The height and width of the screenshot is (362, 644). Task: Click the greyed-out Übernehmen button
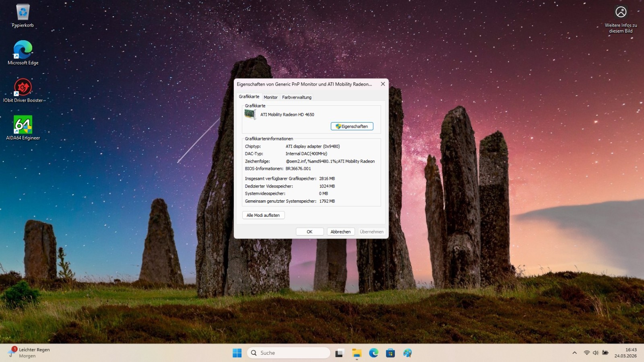point(372,232)
